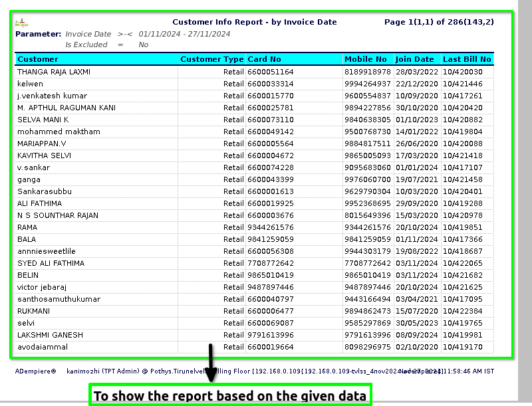Click the Last Bill No column header

pos(467,59)
